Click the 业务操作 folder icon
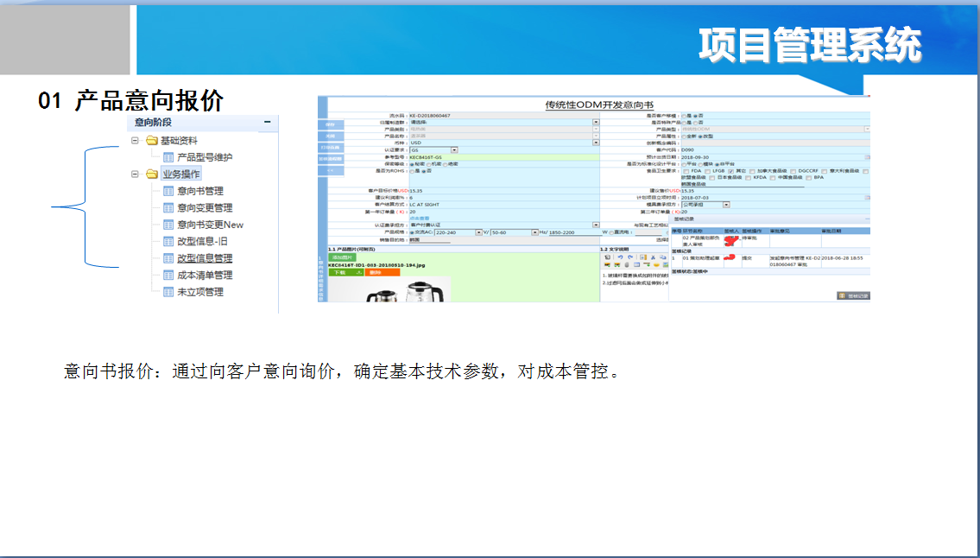Viewport: 980px width, 558px height. (151, 174)
